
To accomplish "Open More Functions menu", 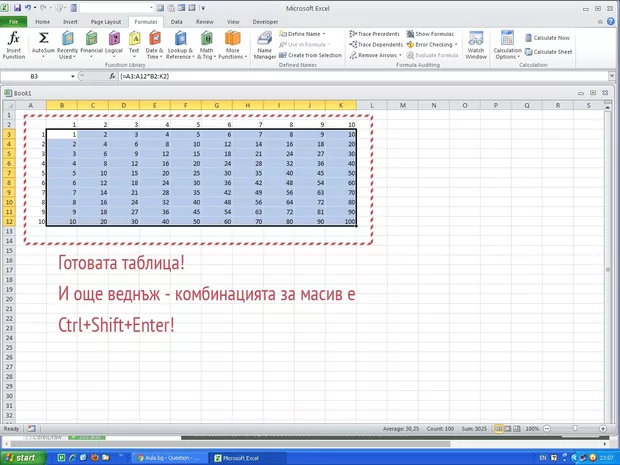I will pos(232,45).
